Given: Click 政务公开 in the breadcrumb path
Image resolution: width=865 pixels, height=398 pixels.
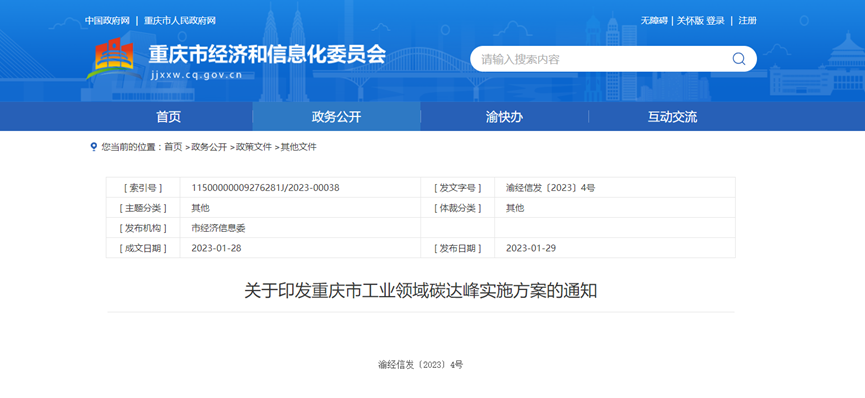Looking at the screenshot, I should point(209,147).
